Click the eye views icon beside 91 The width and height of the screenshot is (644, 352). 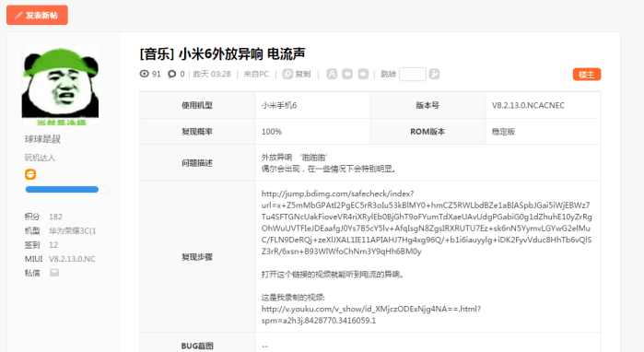[x=144, y=74]
